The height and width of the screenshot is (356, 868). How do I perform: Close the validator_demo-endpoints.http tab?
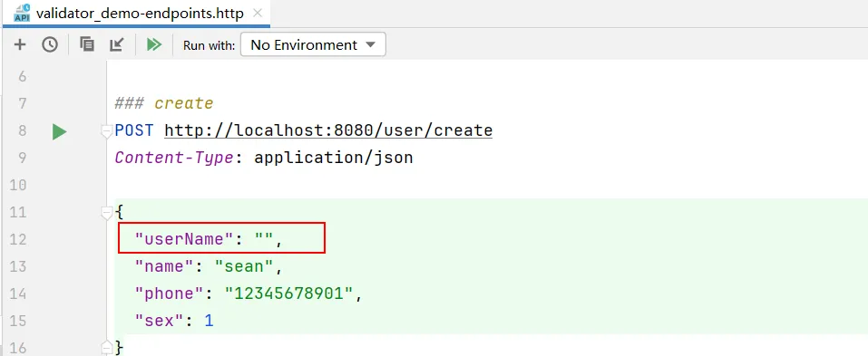click(x=258, y=14)
